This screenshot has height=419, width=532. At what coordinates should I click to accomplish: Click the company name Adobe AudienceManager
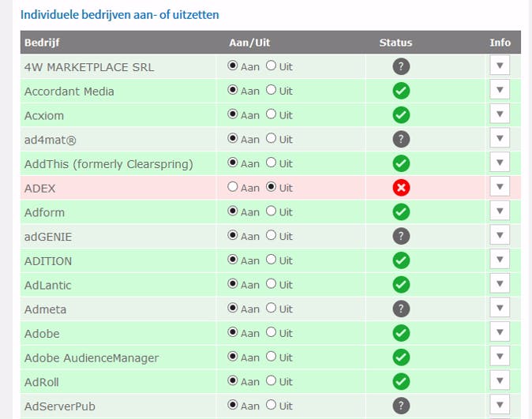92,358
